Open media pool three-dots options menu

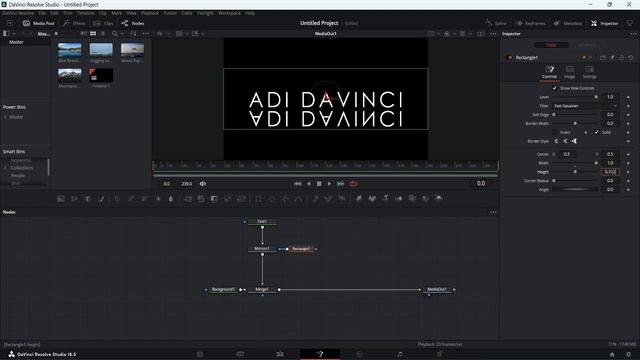pos(146,34)
